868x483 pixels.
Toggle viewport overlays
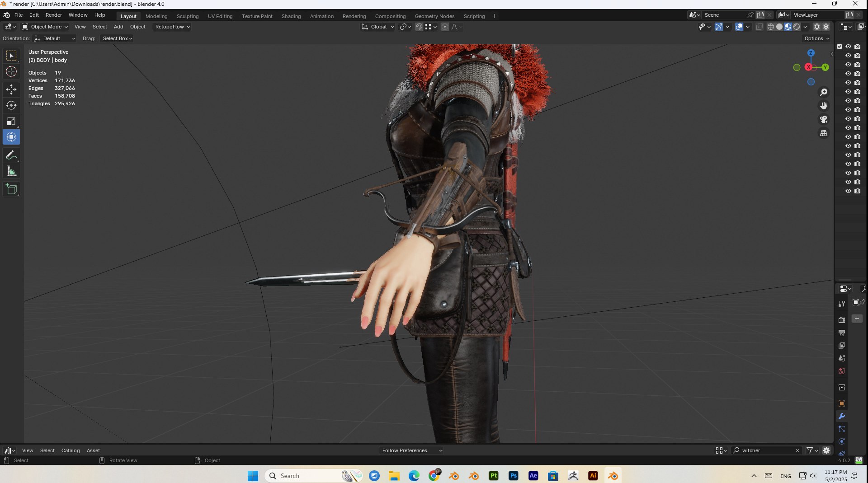point(739,27)
